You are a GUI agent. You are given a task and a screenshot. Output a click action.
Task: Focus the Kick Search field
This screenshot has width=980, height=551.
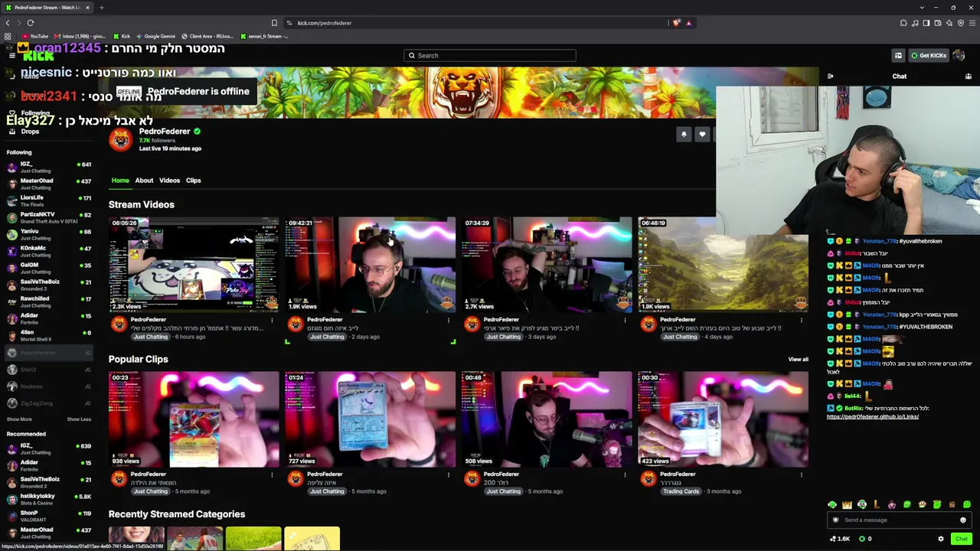(x=490, y=55)
